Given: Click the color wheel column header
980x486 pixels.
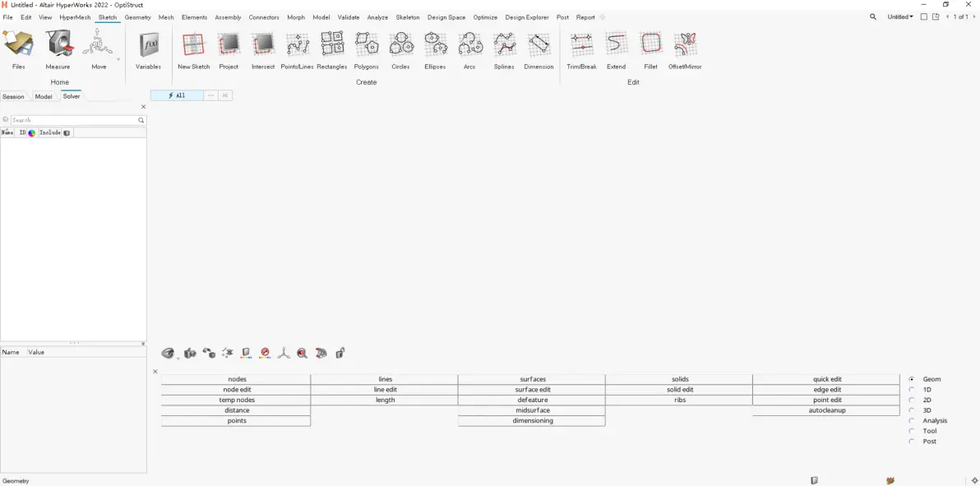Looking at the screenshot, I should coord(32,132).
